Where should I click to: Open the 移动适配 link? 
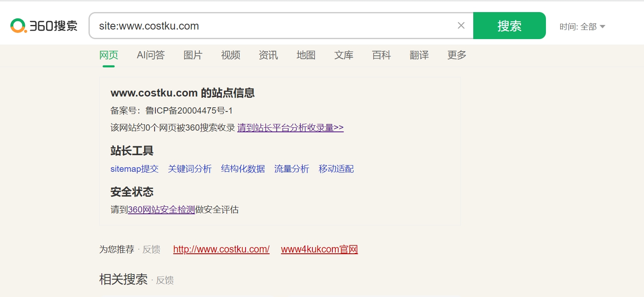click(x=336, y=169)
